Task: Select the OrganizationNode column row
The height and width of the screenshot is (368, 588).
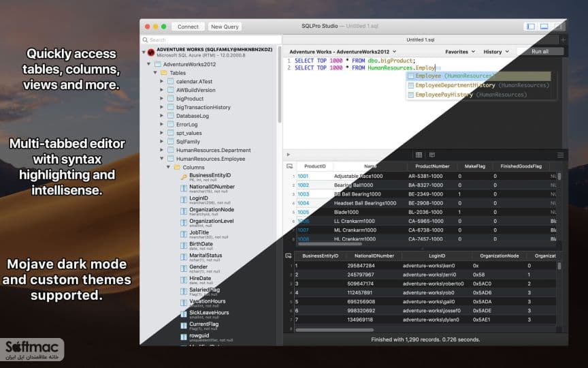Action: [x=212, y=211]
